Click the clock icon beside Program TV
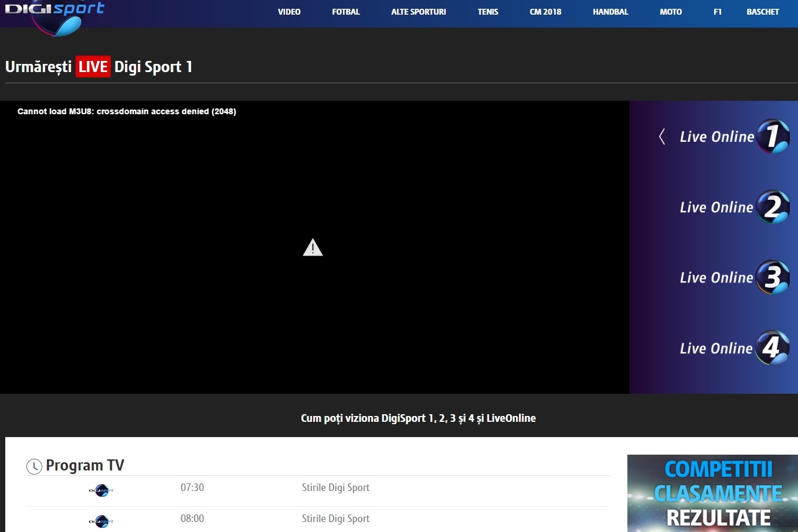The image size is (798, 532). [34, 466]
